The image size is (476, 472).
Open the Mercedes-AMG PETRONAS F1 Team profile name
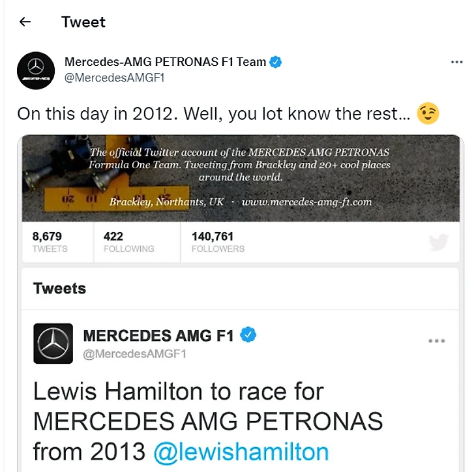tap(165, 62)
